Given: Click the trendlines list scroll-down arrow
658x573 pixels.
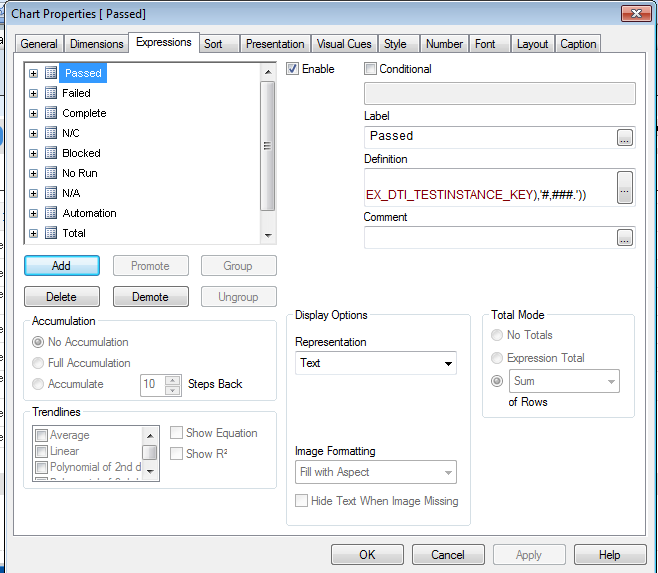Looking at the screenshot, I should (150, 471).
